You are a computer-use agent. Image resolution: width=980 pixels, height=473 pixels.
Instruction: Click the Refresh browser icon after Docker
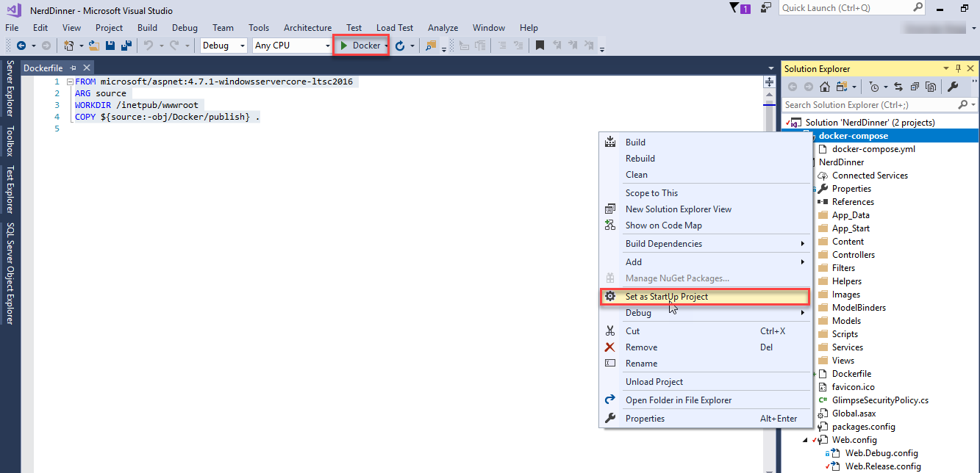401,46
